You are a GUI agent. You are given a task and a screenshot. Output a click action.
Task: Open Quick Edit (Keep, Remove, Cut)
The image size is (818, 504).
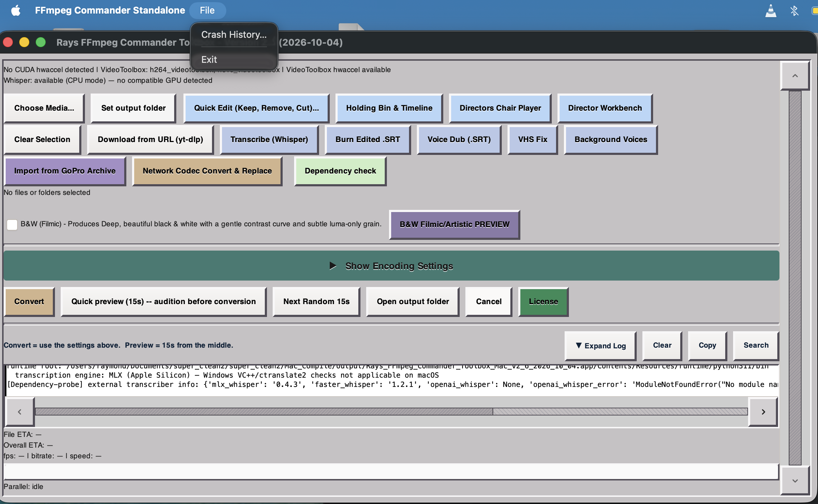[257, 108]
